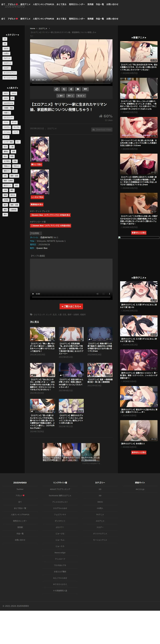Open the モーションアニメ category in sidebar
This screenshot has width=160, height=644.
click(x=10, y=78)
